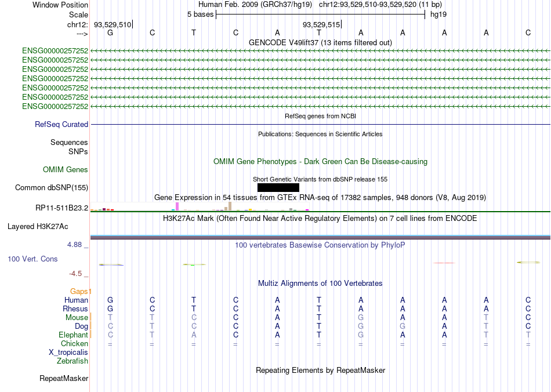Open Multiz Alignments of 100 Vertebrates title
The width and height of the screenshot is (551, 392).
(320, 284)
